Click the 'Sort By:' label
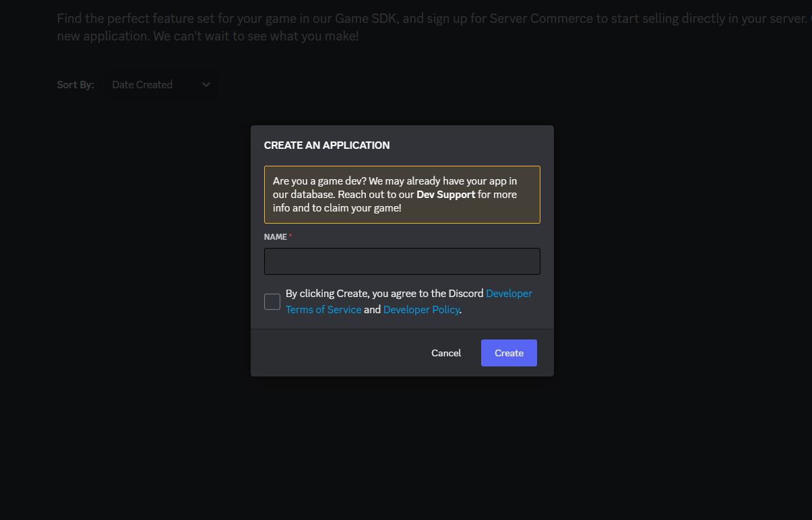 tap(75, 85)
